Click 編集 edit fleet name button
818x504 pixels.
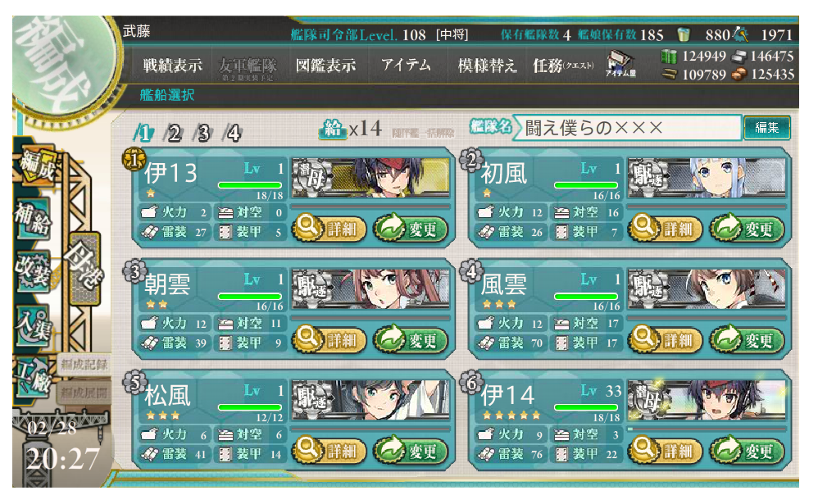(766, 127)
